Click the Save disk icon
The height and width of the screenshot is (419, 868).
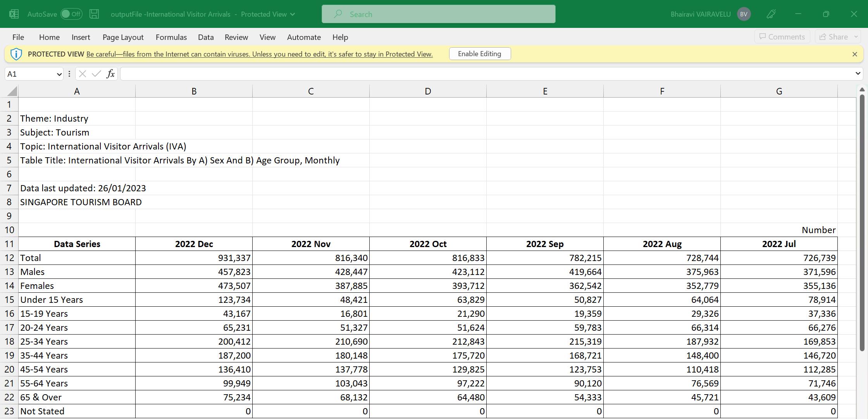coord(94,14)
